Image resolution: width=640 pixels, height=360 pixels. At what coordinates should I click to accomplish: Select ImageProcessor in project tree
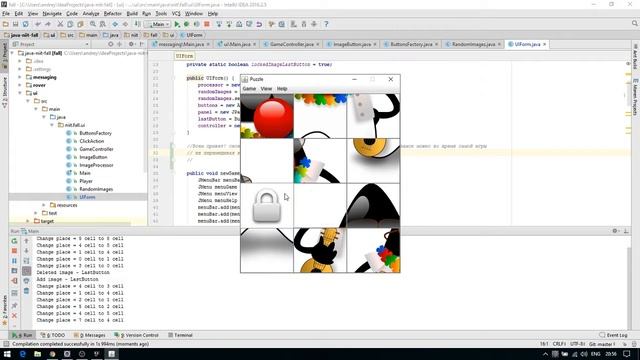pos(96,165)
